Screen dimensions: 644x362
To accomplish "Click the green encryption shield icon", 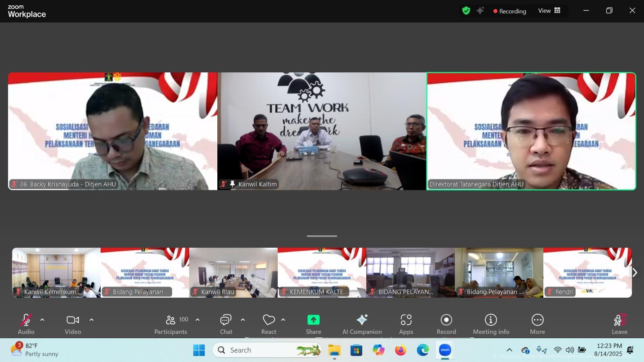I will pyautogui.click(x=466, y=11).
